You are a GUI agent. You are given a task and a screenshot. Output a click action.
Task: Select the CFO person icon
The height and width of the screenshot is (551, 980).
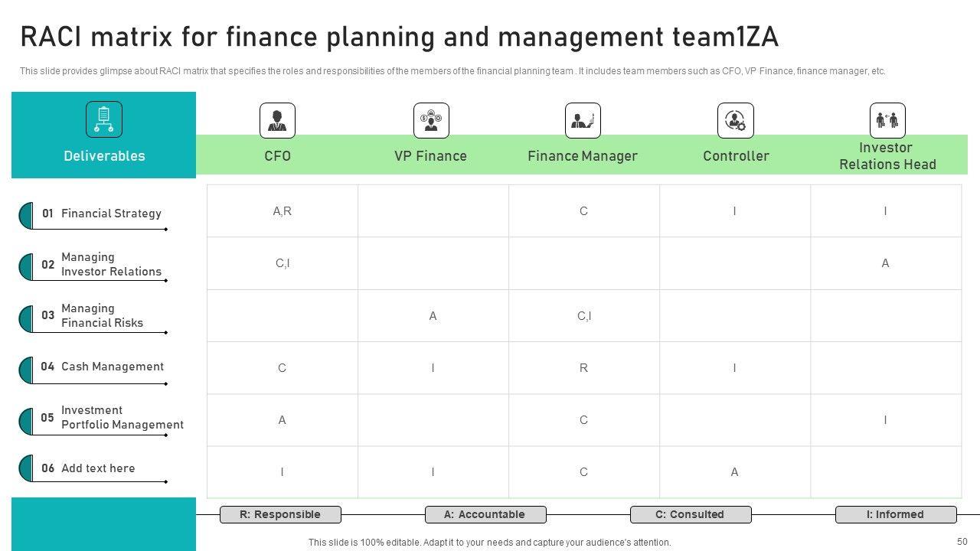click(277, 121)
